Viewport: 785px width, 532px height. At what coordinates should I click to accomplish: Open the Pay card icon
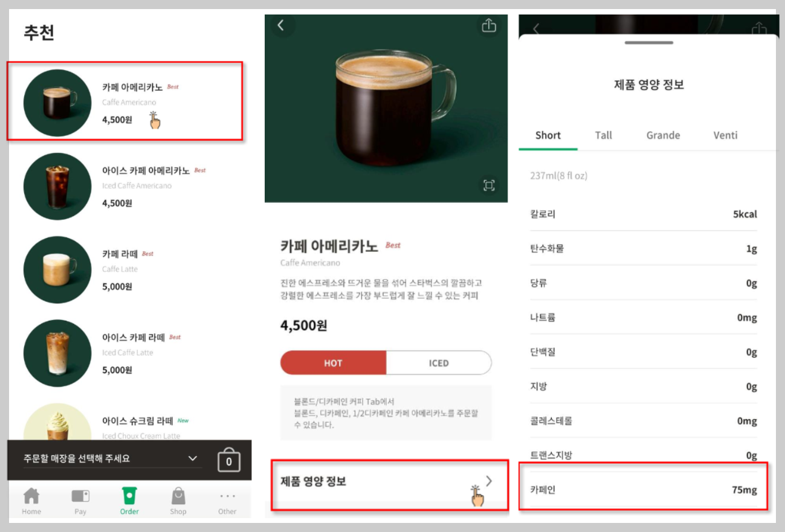click(x=80, y=496)
